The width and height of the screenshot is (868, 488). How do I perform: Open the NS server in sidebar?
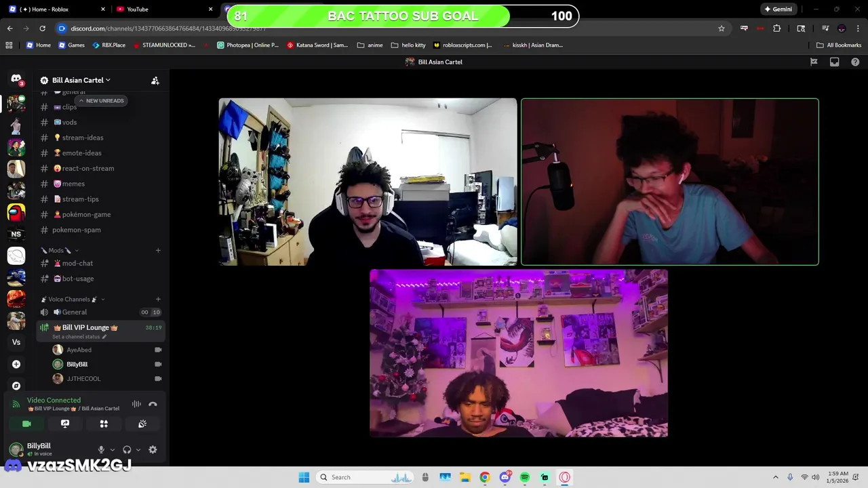coord(16,234)
